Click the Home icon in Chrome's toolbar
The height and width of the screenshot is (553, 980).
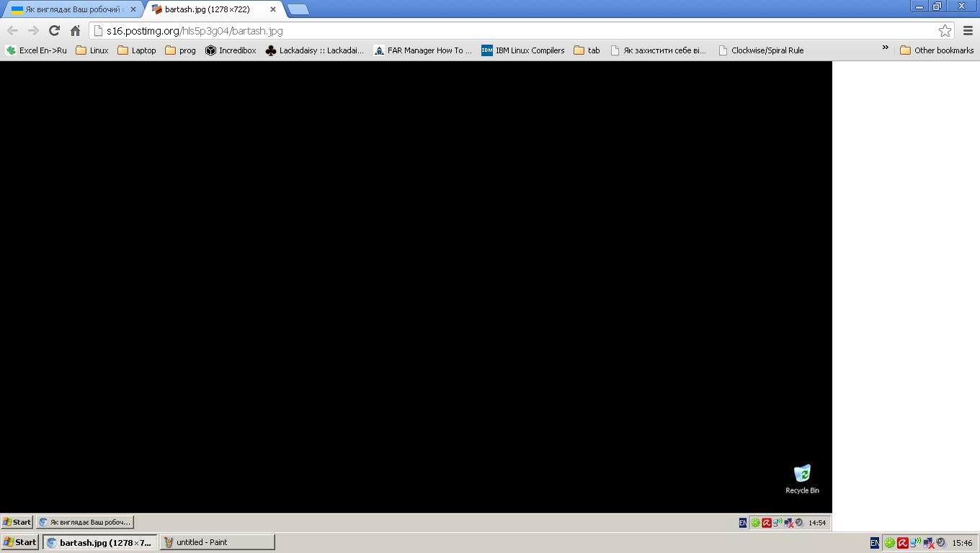(x=75, y=30)
